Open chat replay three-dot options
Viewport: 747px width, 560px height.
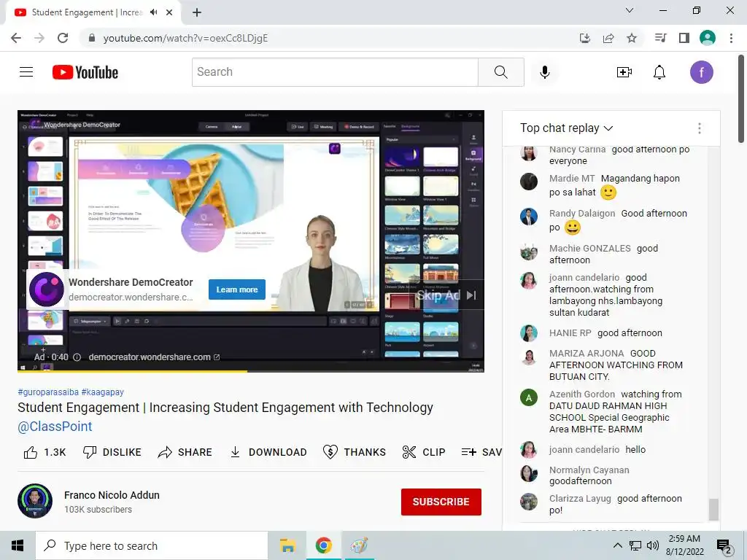(699, 128)
